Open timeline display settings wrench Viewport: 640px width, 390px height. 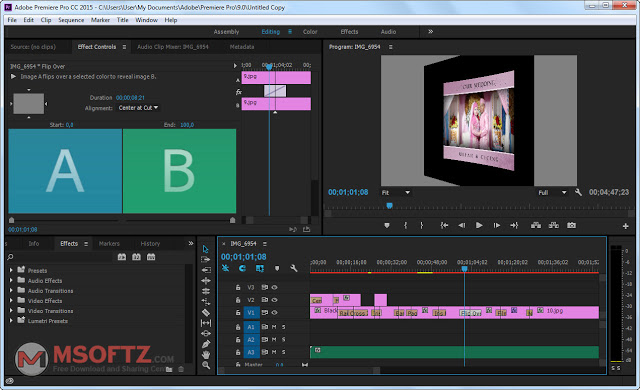[293, 268]
